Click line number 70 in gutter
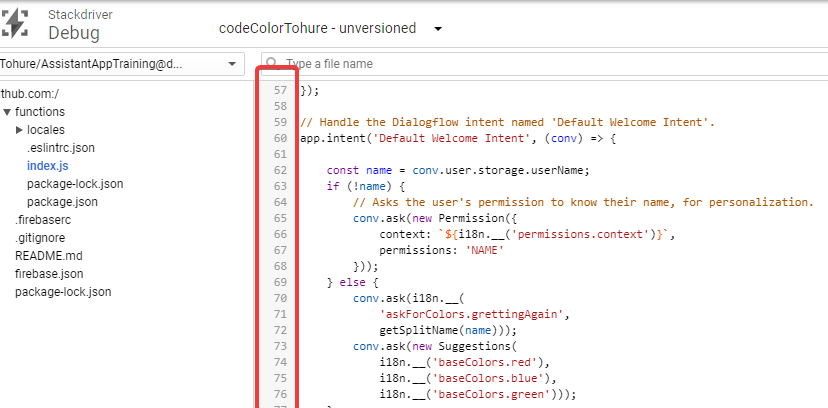 [280, 298]
